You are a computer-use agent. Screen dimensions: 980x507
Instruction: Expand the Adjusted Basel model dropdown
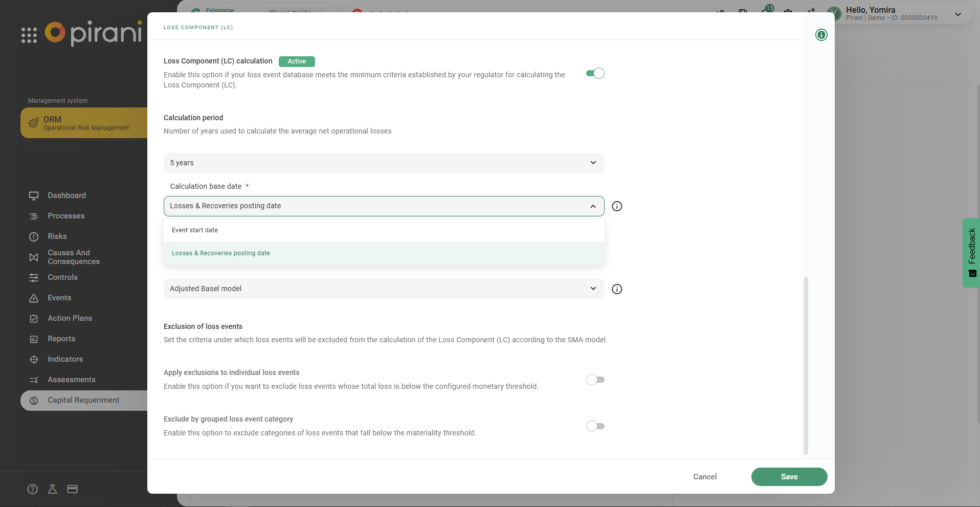(x=384, y=289)
